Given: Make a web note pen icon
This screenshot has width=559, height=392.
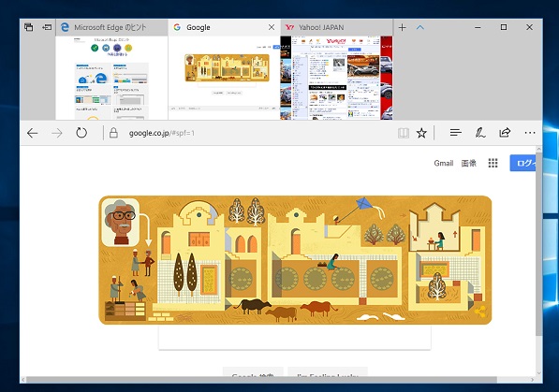Looking at the screenshot, I should (x=480, y=133).
